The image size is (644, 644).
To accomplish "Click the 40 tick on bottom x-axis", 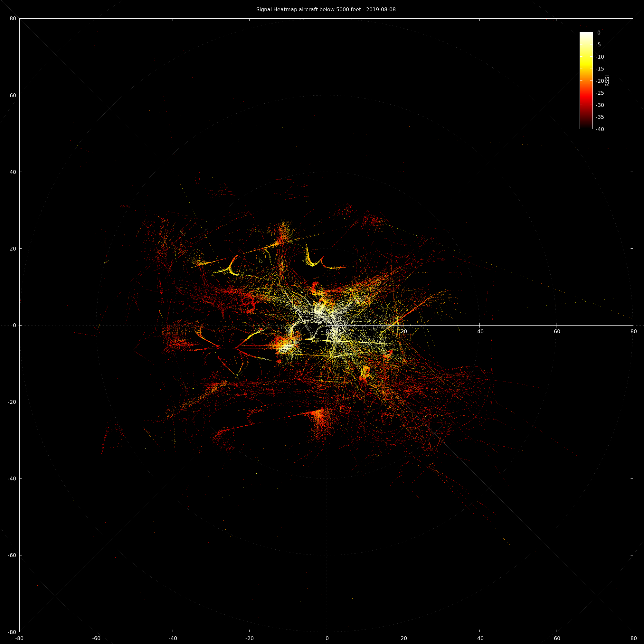I will [x=480, y=638].
